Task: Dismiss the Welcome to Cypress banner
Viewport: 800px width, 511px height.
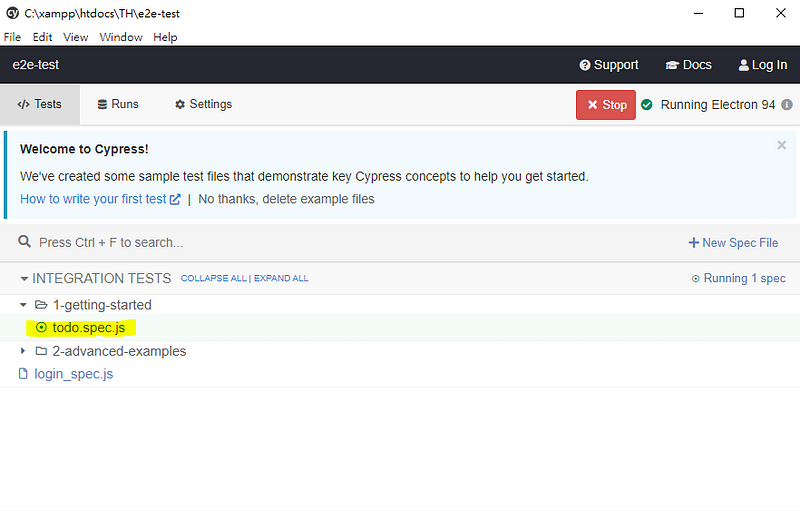Action: (x=781, y=145)
